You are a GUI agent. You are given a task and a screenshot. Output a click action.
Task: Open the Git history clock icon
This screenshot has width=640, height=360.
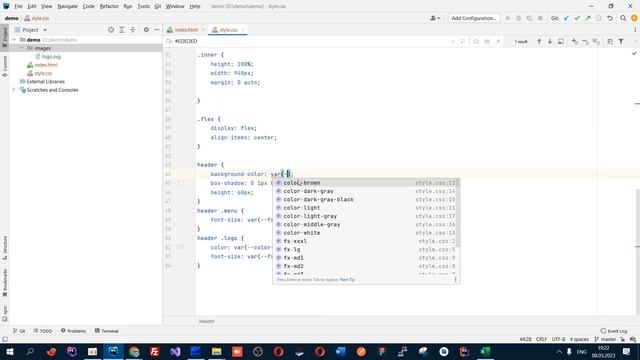599,18
